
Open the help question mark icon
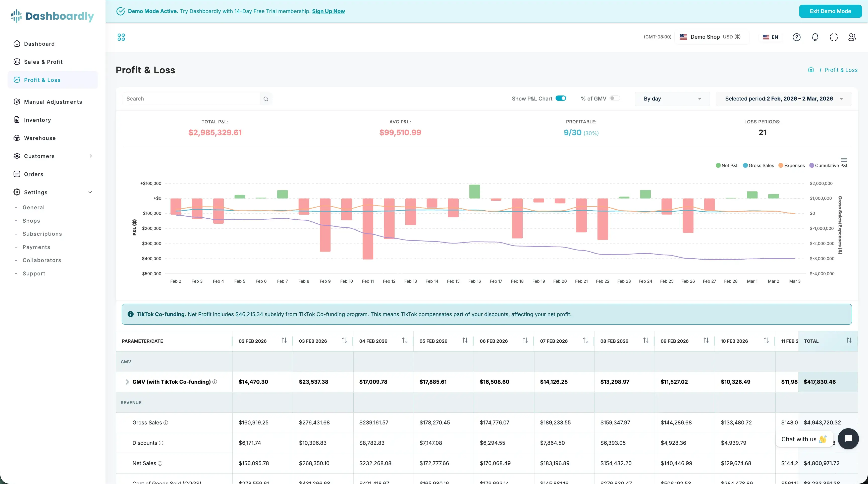coord(797,37)
